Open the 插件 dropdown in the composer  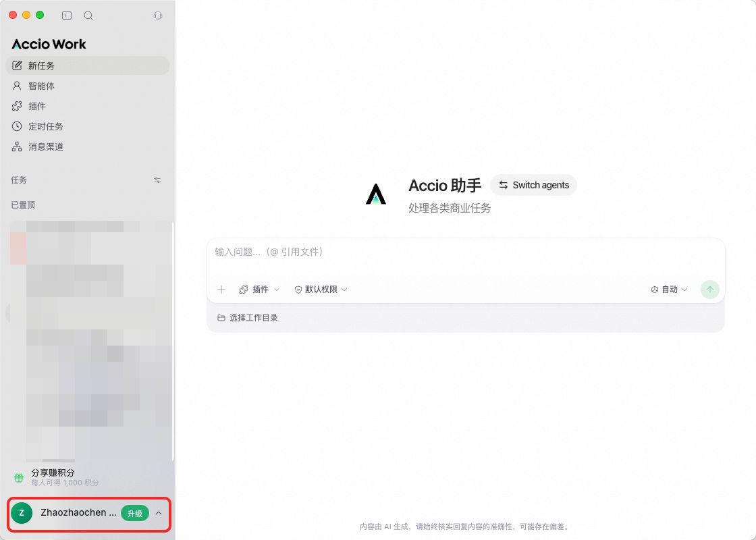(259, 290)
